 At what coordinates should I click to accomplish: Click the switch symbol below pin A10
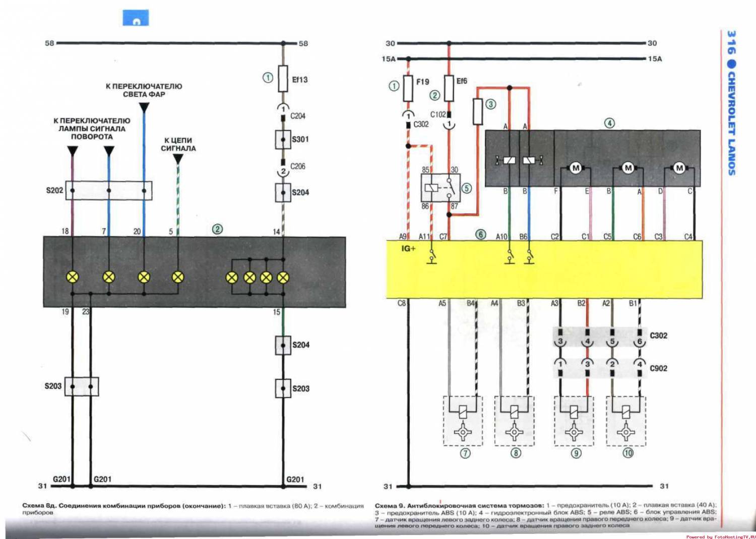(510, 255)
